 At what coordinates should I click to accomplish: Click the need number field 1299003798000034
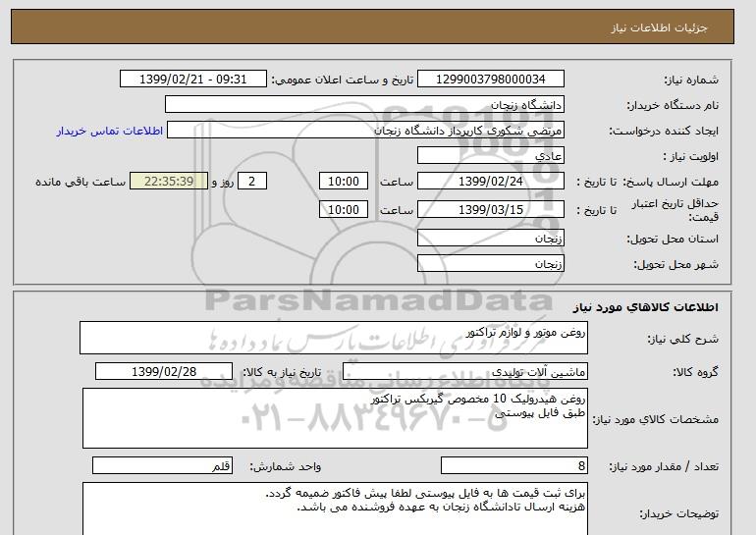pos(490,80)
